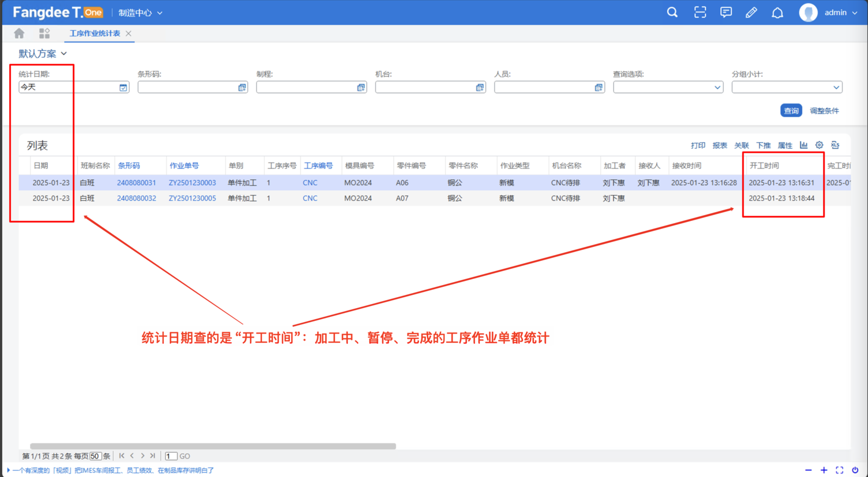Open barcode link 2408080031
This screenshot has width=868, height=477.
point(137,183)
